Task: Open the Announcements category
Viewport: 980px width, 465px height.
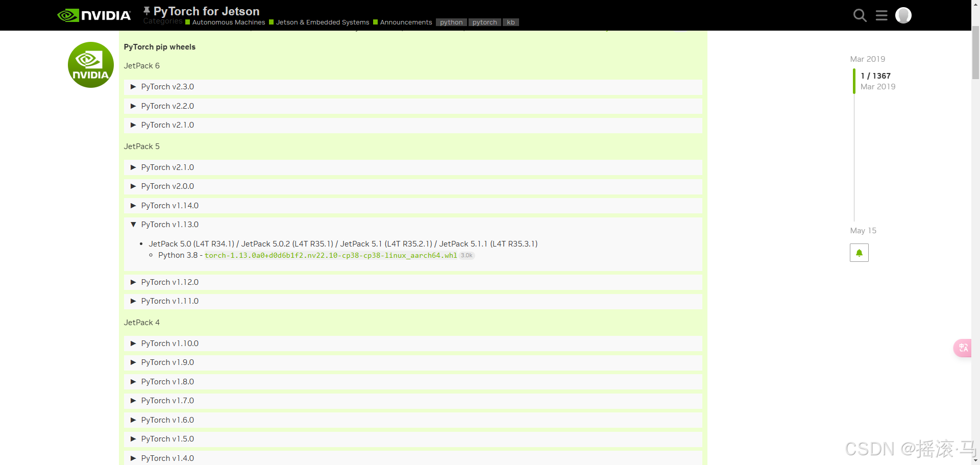Action: click(406, 22)
